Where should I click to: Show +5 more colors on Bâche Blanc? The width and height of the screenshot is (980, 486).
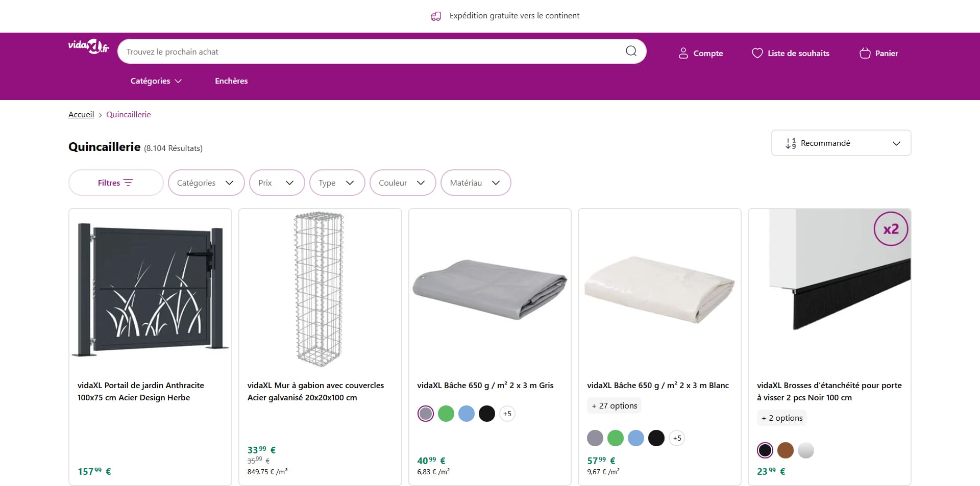tap(677, 438)
